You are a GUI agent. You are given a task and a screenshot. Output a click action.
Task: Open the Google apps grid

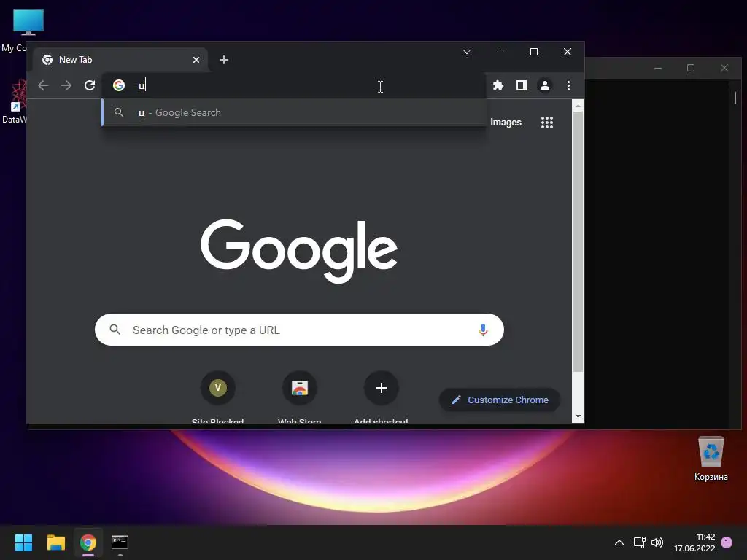(x=547, y=122)
